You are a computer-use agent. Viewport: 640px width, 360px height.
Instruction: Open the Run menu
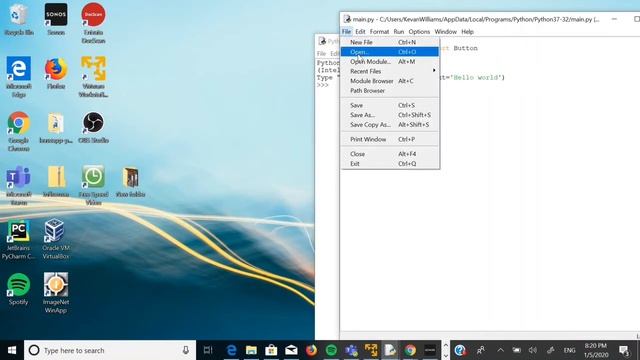pyautogui.click(x=399, y=31)
